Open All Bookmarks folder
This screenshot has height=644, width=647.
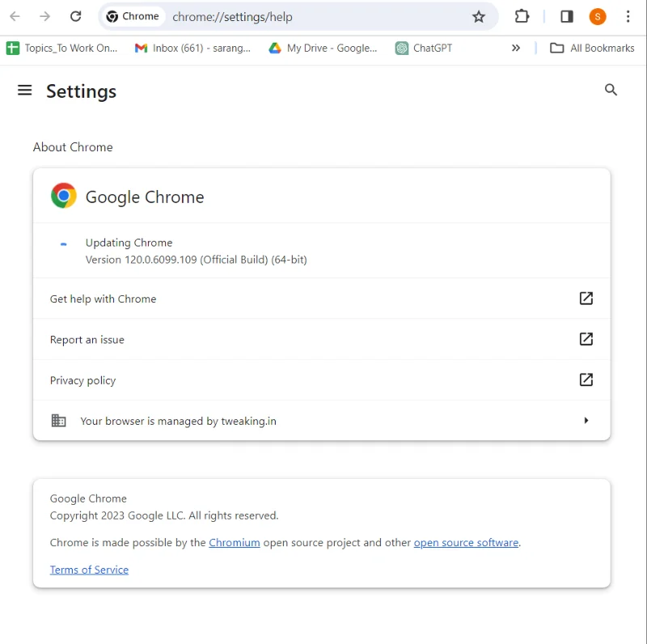click(x=592, y=48)
